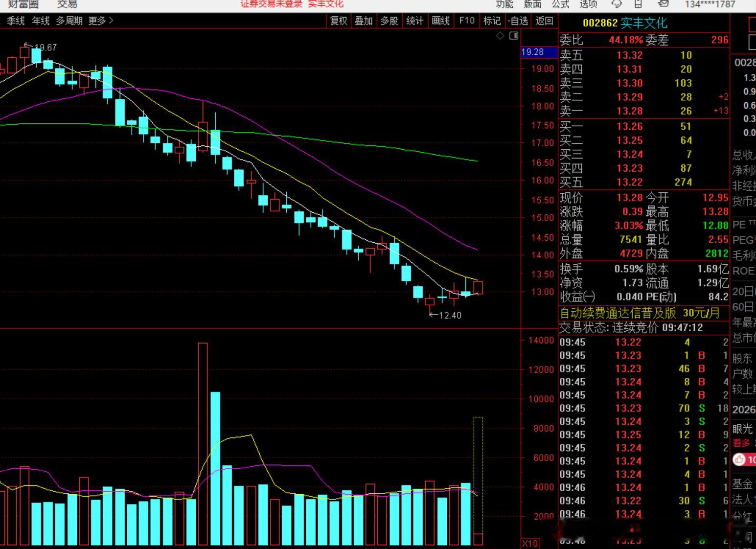
Task: Click the 现价 13.28 value
Action: click(x=629, y=198)
